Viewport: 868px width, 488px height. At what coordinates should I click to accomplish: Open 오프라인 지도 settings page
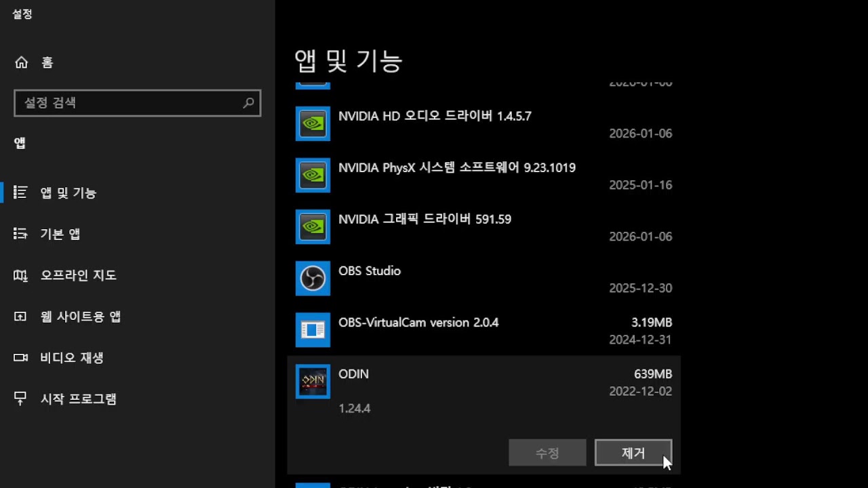point(137,275)
